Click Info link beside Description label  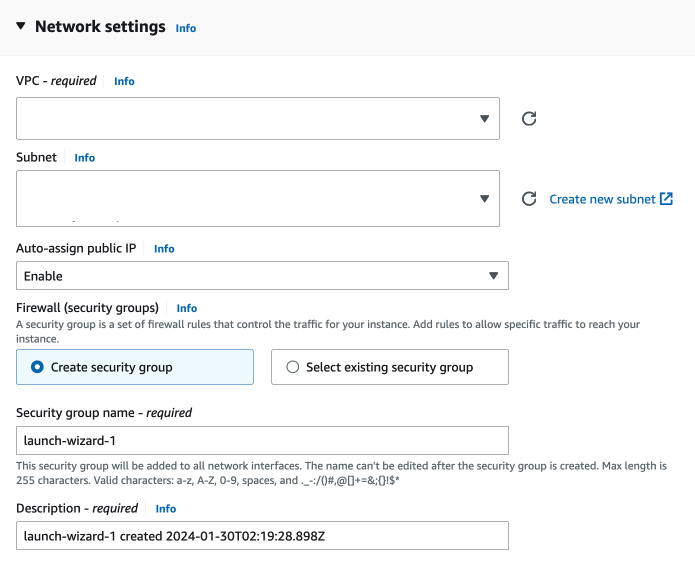pos(166,509)
